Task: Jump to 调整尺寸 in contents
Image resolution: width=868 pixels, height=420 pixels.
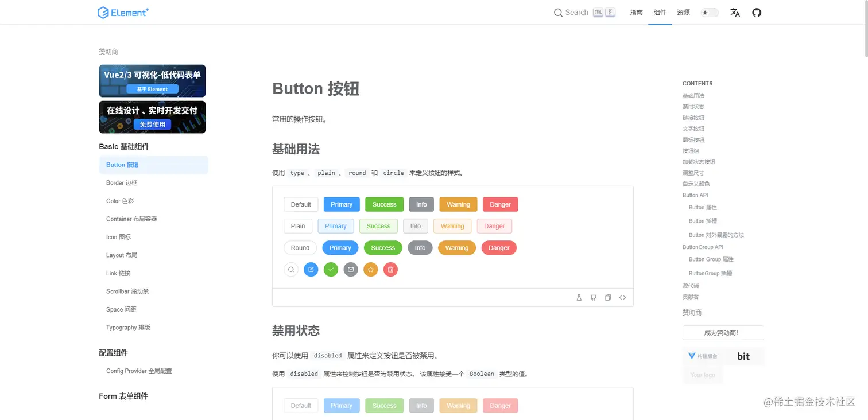Action: point(693,173)
